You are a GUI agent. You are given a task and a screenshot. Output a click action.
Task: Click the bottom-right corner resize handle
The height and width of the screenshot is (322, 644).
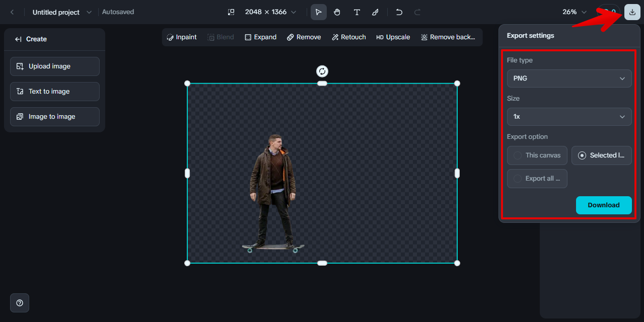point(457,263)
